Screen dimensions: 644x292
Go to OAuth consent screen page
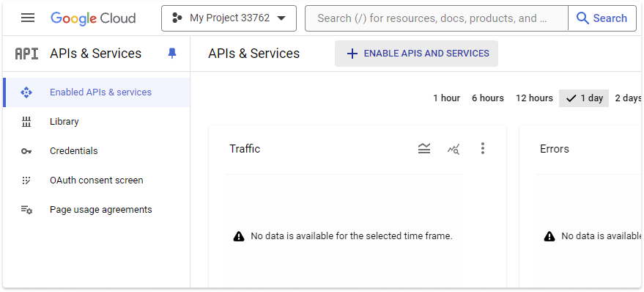click(97, 180)
